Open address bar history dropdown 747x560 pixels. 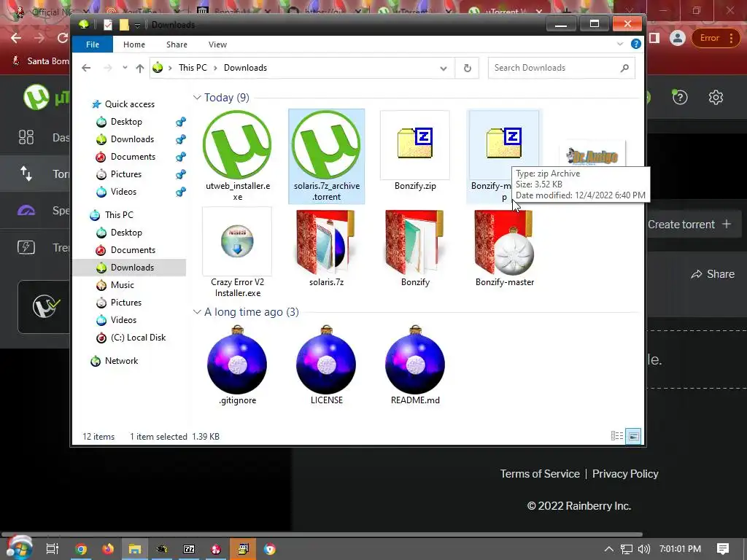coord(443,68)
